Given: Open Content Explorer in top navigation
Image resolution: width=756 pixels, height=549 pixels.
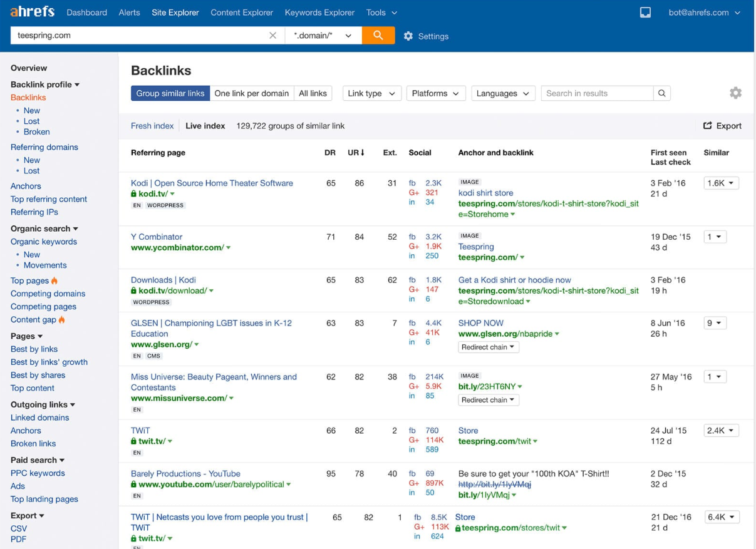Looking at the screenshot, I should [242, 13].
